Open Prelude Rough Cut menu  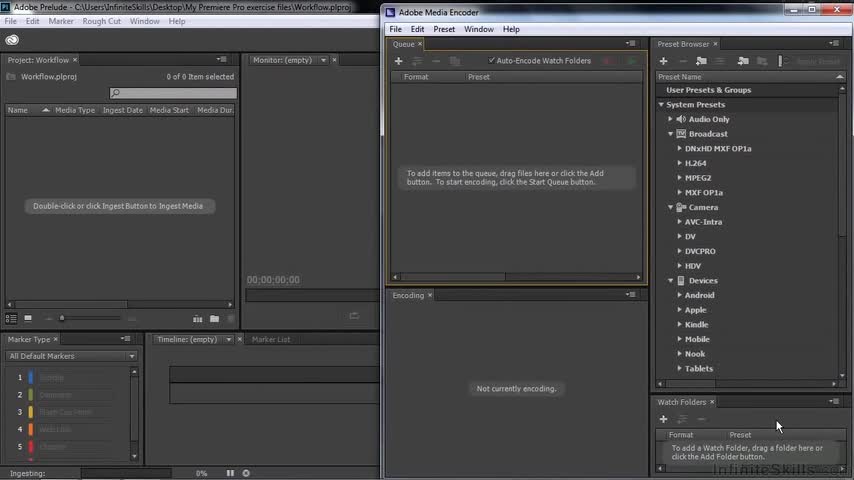pyautogui.click(x=101, y=21)
